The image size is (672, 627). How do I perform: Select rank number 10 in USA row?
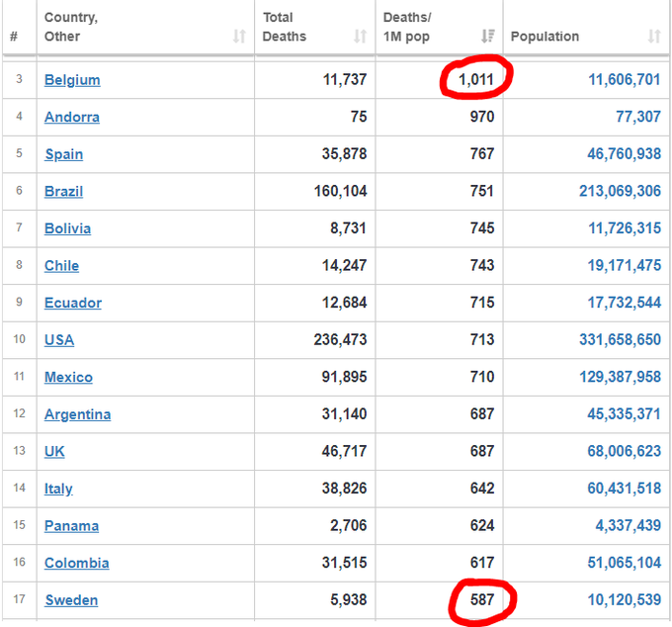[x=20, y=339]
